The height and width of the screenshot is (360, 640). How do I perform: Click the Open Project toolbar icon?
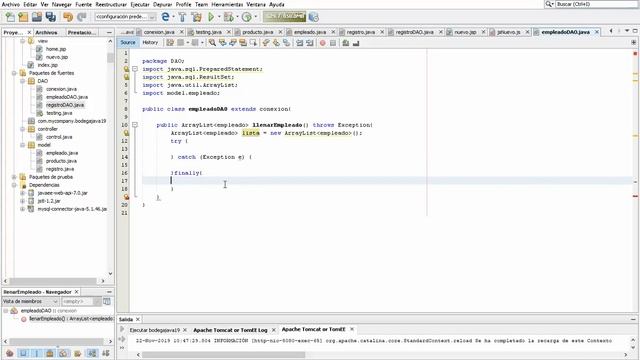[37, 17]
